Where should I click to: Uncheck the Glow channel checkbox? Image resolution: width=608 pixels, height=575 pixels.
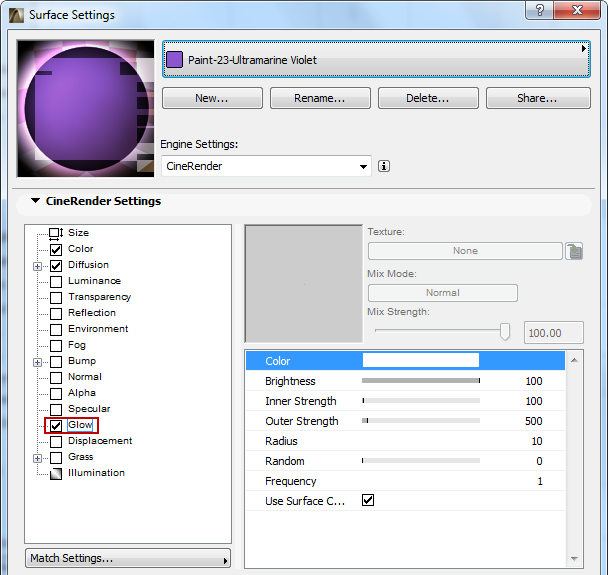56,425
